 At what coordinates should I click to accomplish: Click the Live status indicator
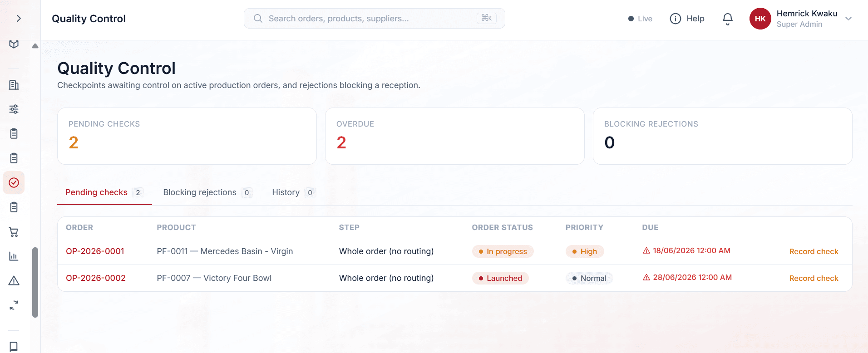(x=640, y=19)
